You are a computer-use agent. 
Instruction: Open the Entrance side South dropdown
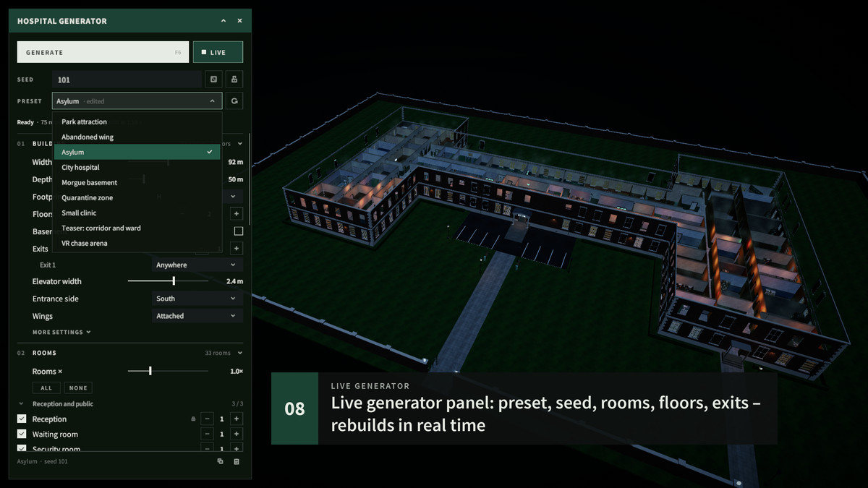[x=197, y=299]
